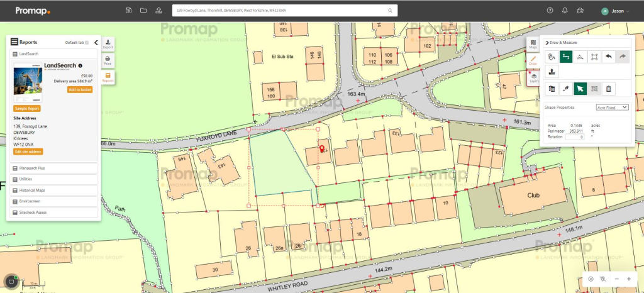This screenshot has height=293, width=644.
Task: Select the freehand draw tool
Action: pyautogui.click(x=552, y=57)
